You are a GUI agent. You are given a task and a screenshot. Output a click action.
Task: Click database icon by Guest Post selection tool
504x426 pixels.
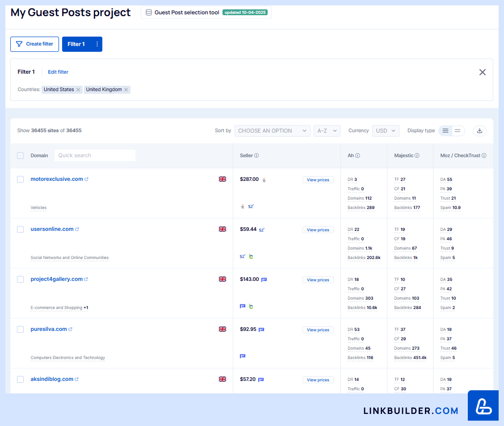tap(148, 13)
